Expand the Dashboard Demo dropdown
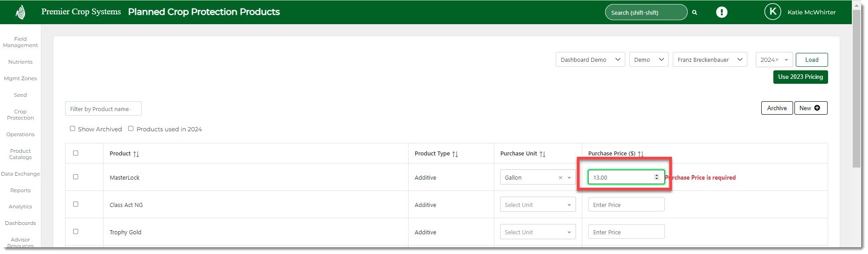868x254 pixels. coord(590,60)
